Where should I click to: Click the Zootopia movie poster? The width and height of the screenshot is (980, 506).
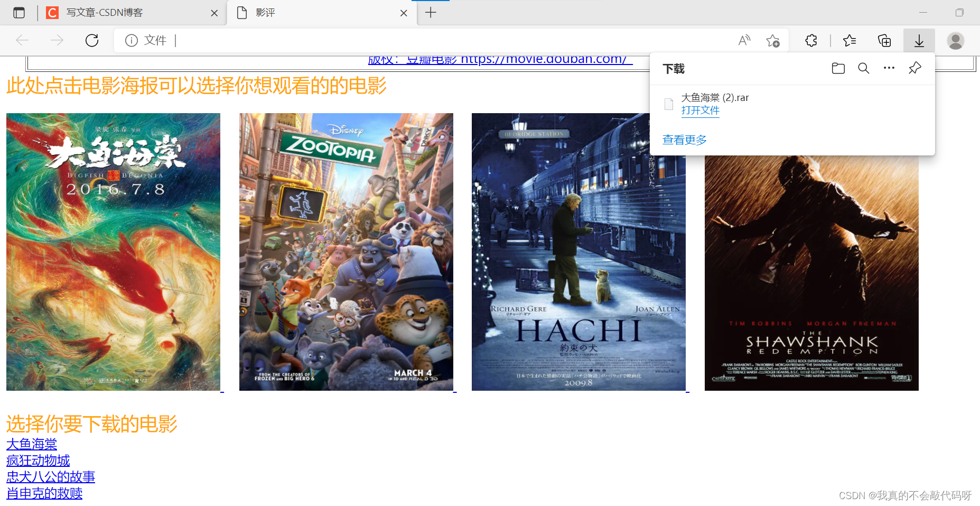[346, 252]
